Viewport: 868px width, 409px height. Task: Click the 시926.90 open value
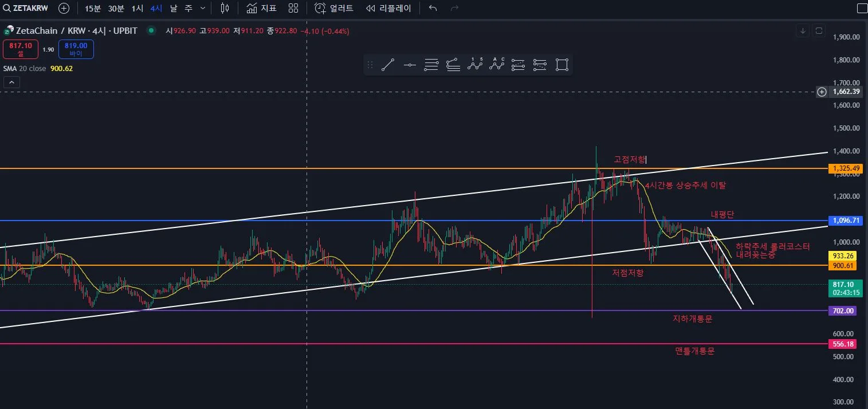click(180, 31)
